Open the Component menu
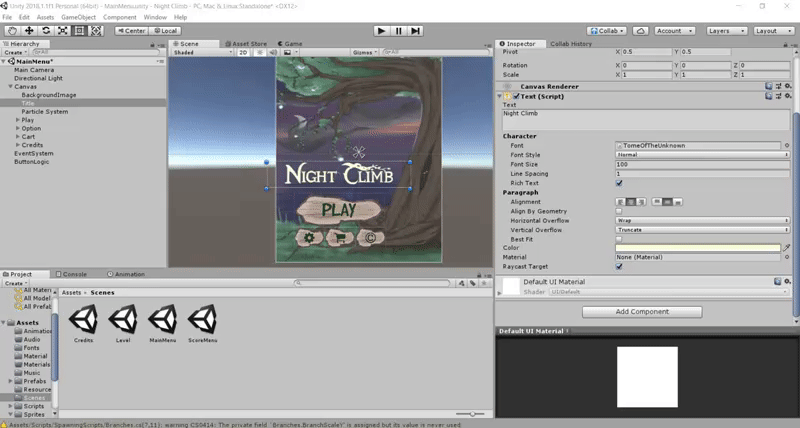Screen dimensions: 800x428 tap(119, 17)
